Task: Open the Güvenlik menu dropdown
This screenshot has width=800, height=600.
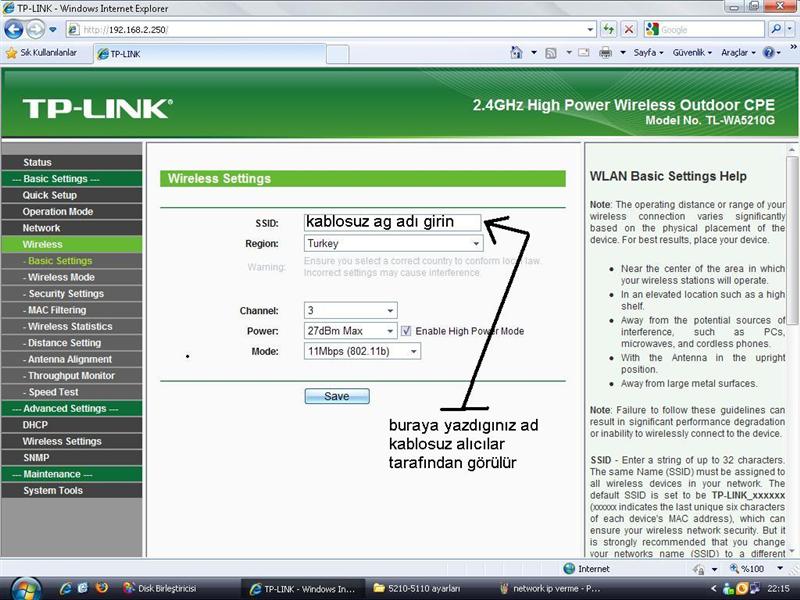Action: (x=692, y=53)
